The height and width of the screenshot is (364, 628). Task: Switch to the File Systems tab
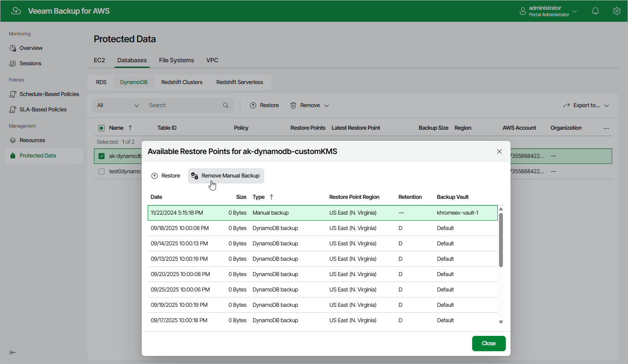point(176,60)
